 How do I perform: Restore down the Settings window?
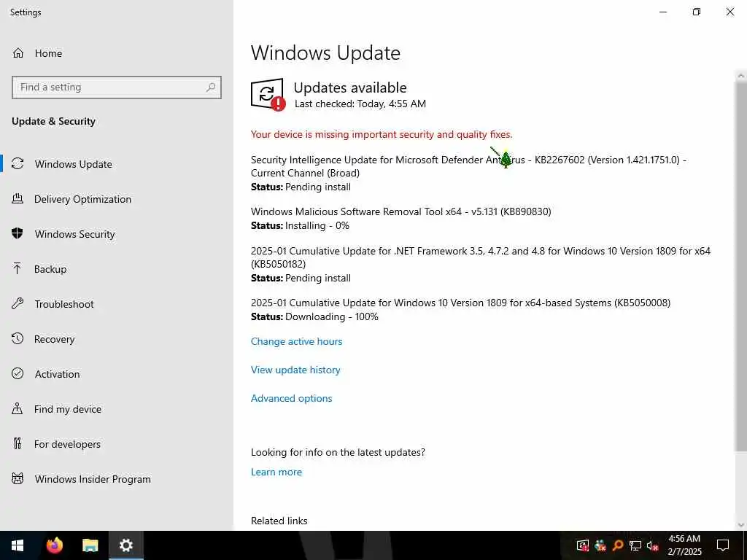click(x=697, y=12)
